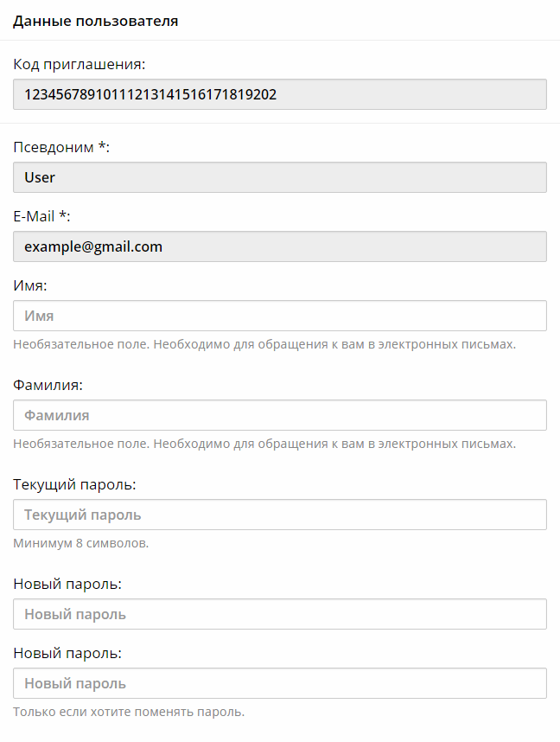Click the 'Минимум 8 символов.' hint
This screenshot has height=742, width=560.
81,544
